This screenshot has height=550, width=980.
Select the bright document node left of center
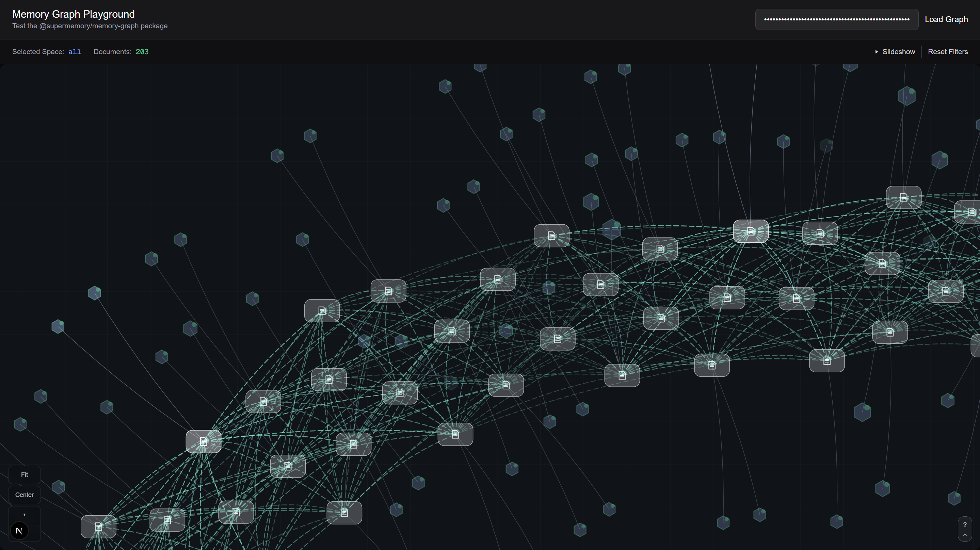pos(204,441)
